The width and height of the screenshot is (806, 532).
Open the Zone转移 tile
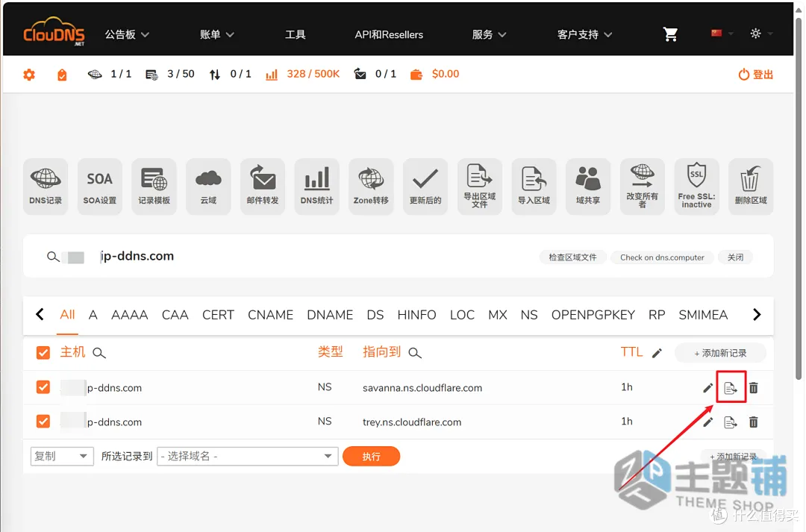pos(371,186)
